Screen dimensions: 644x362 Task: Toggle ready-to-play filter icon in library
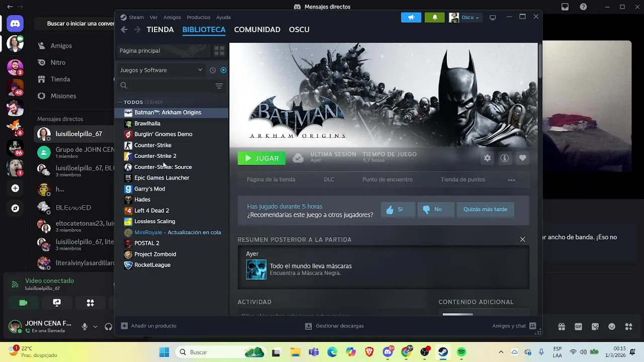click(x=223, y=70)
